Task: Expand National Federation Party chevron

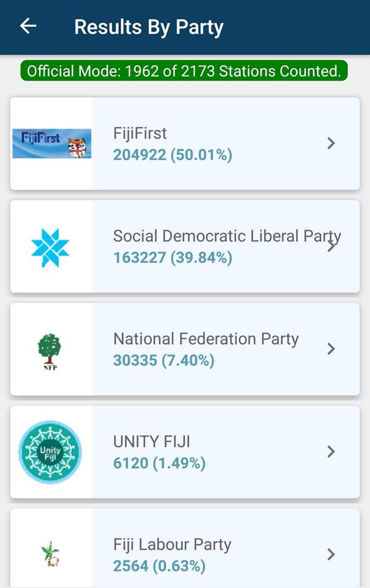Action: [331, 349]
